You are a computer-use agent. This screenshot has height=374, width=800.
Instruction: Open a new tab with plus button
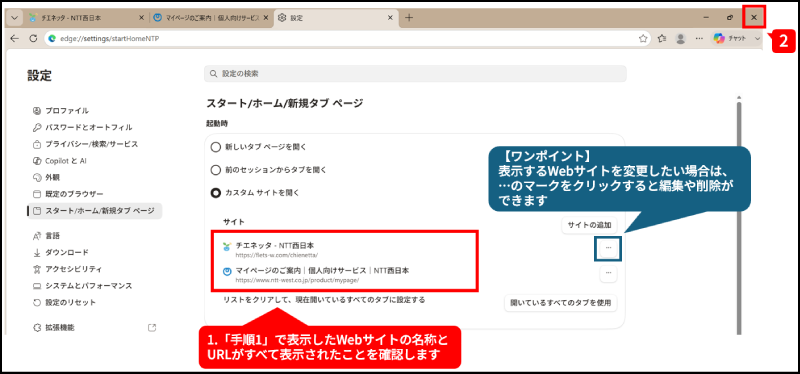click(409, 18)
